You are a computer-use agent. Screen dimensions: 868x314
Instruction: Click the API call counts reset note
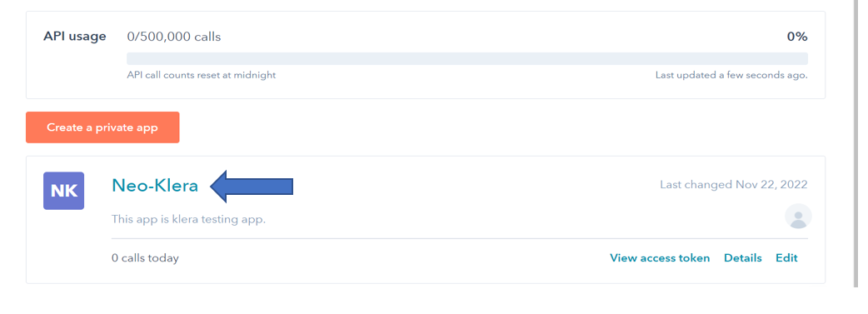(x=201, y=75)
